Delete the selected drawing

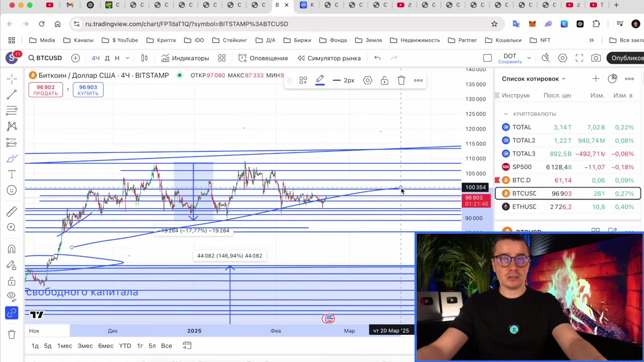401,80
